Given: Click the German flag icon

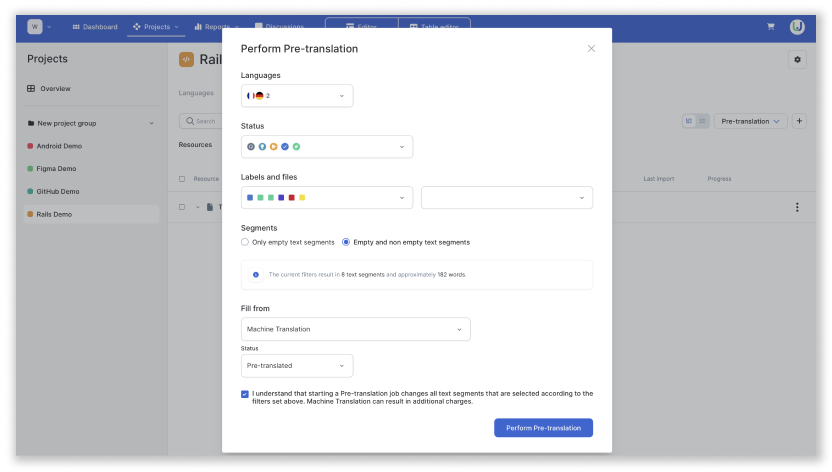Looking at the screenshot, I should click(x=259, y=96).
